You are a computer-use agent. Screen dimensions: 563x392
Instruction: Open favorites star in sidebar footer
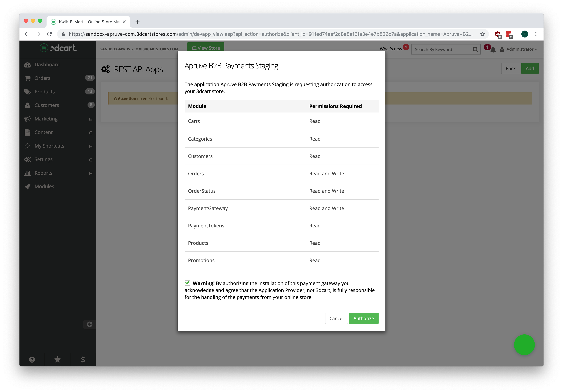[x=57, y=359]
